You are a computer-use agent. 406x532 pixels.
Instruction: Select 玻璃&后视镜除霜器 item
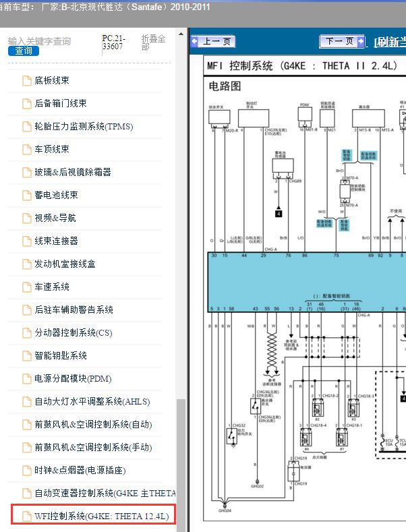(x=73, y=172)
